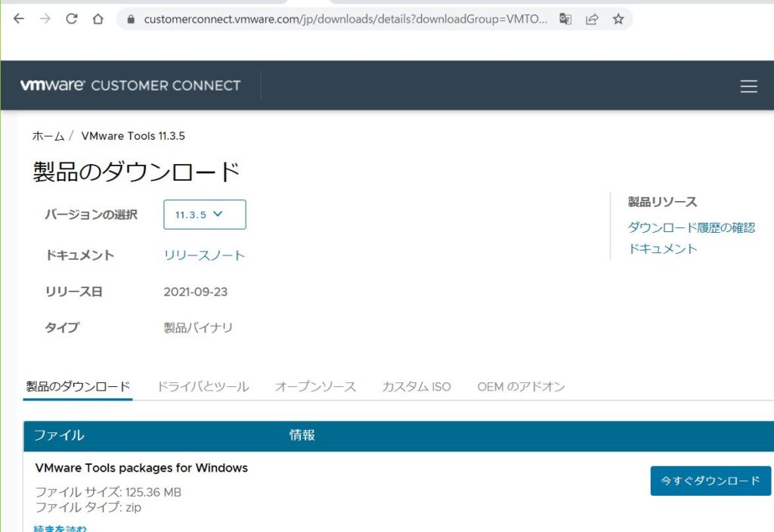Click the translate page icon

pyautogui.click(x=565, y=19)
